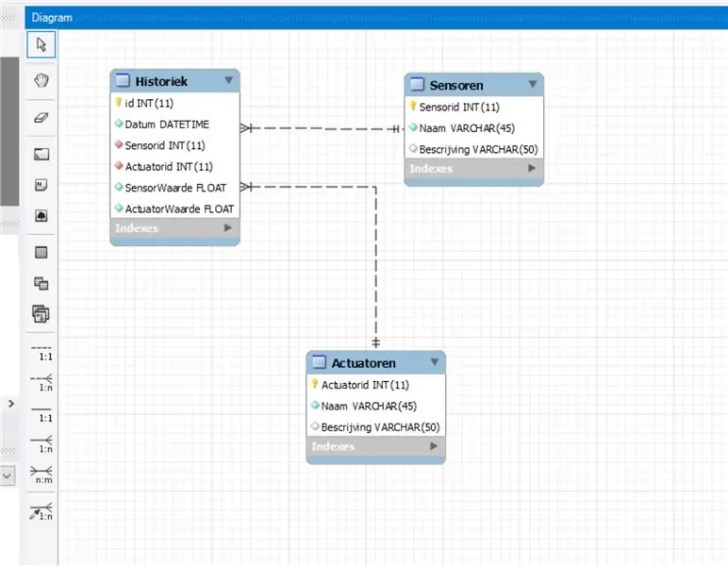Select Sensorid INT(11) in Historiek table
728x566 pixels.
tap(175, 145)
